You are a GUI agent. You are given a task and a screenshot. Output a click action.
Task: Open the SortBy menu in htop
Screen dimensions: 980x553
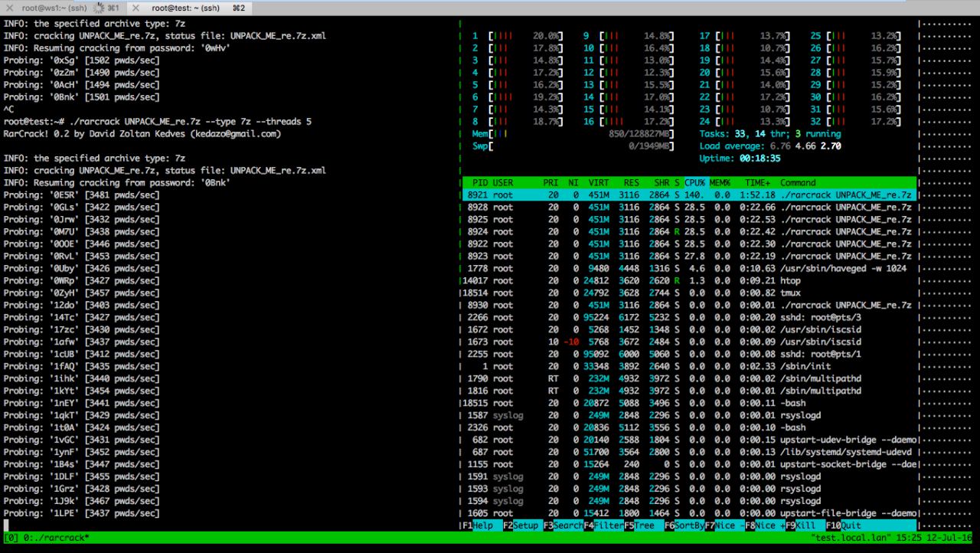click(689, 526)
